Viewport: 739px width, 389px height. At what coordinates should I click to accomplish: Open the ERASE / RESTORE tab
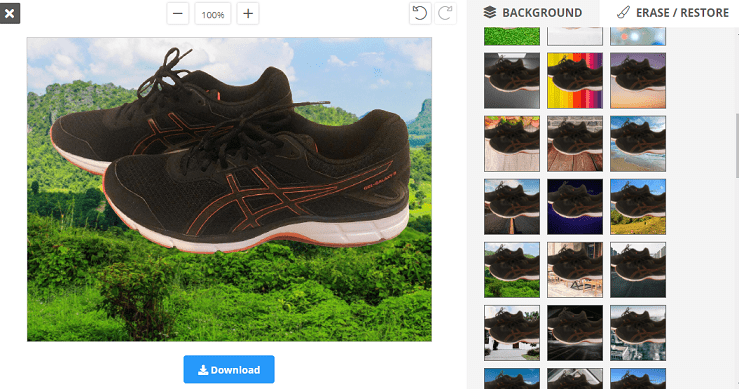click(x=673, y=13)
